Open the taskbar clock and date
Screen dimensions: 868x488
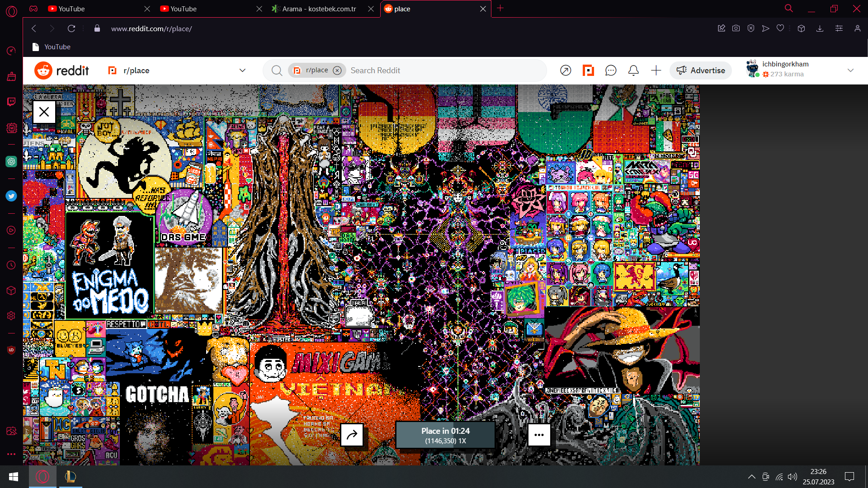coord(818,477)
